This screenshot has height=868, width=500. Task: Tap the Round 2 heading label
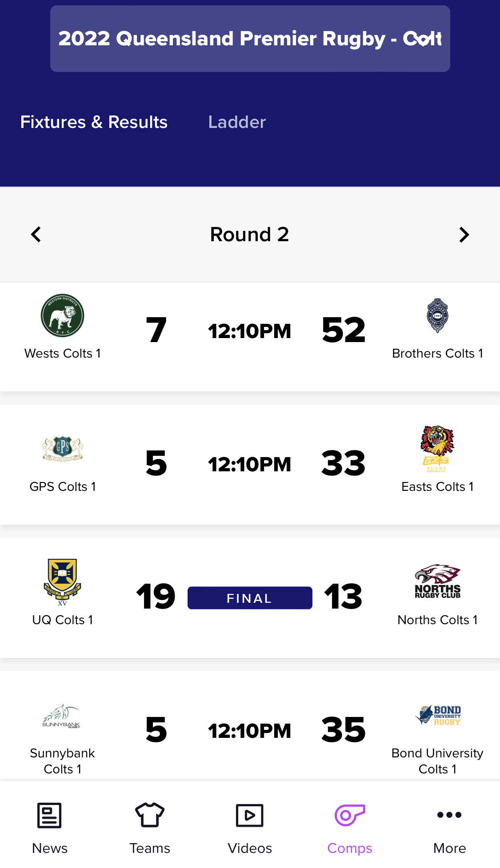pos(249,235)
